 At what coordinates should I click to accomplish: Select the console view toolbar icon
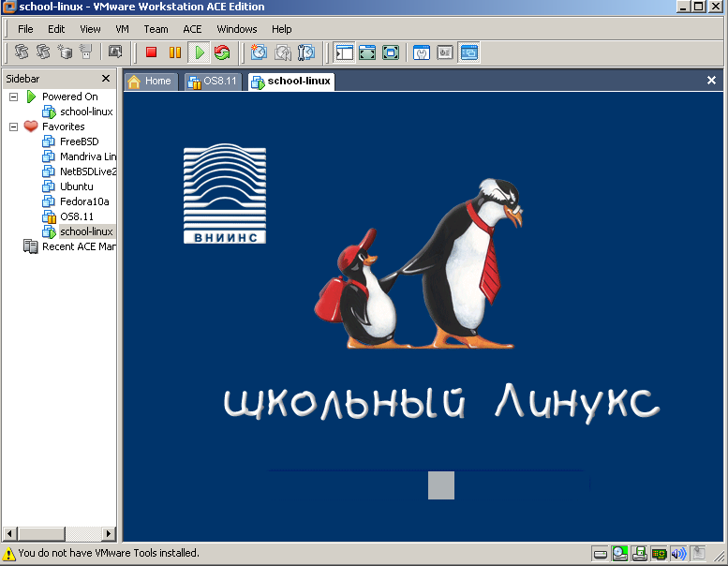(469, 52)
